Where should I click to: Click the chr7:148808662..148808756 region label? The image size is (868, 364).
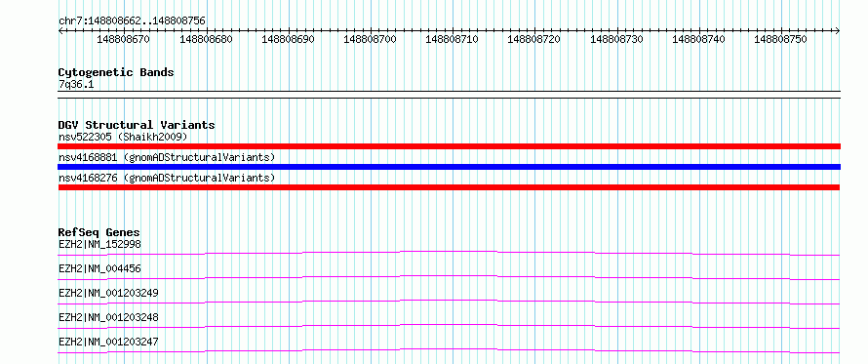point(132,21)
